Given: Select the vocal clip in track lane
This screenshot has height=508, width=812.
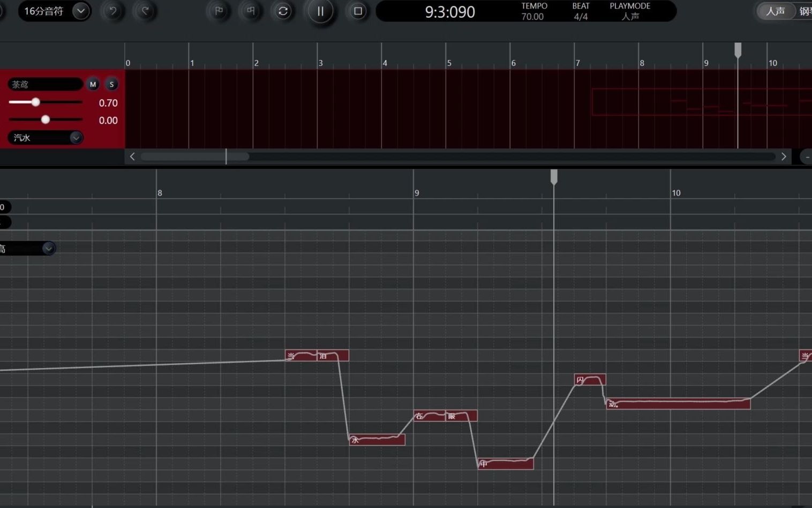Looking at the screenshot, I should 702,102.
